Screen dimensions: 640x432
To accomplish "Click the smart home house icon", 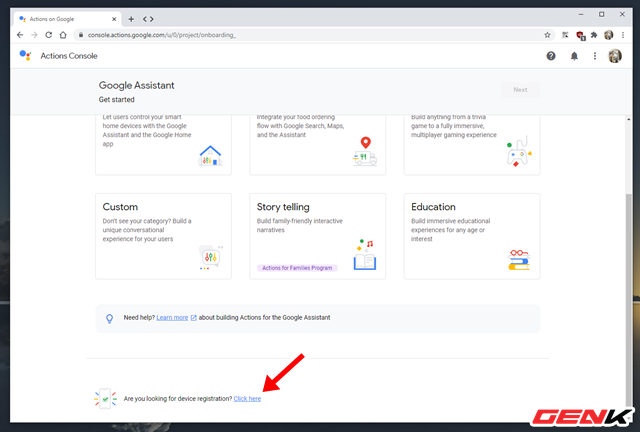I will (210, 156).
